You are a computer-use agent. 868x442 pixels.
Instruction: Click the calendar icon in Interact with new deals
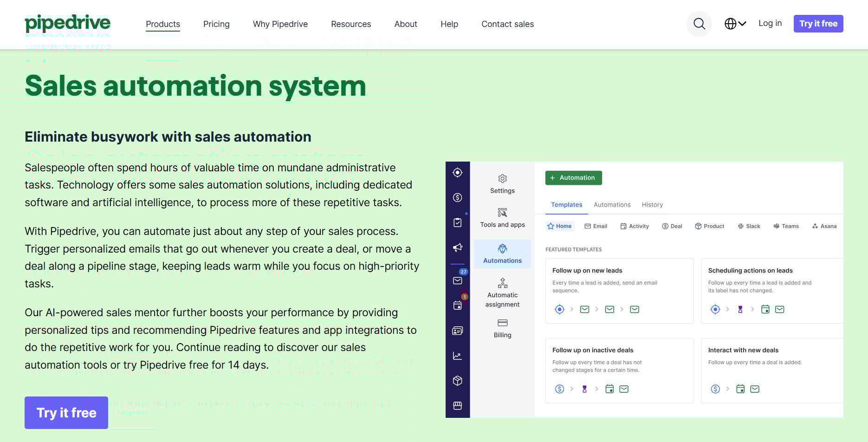point(740,389)
